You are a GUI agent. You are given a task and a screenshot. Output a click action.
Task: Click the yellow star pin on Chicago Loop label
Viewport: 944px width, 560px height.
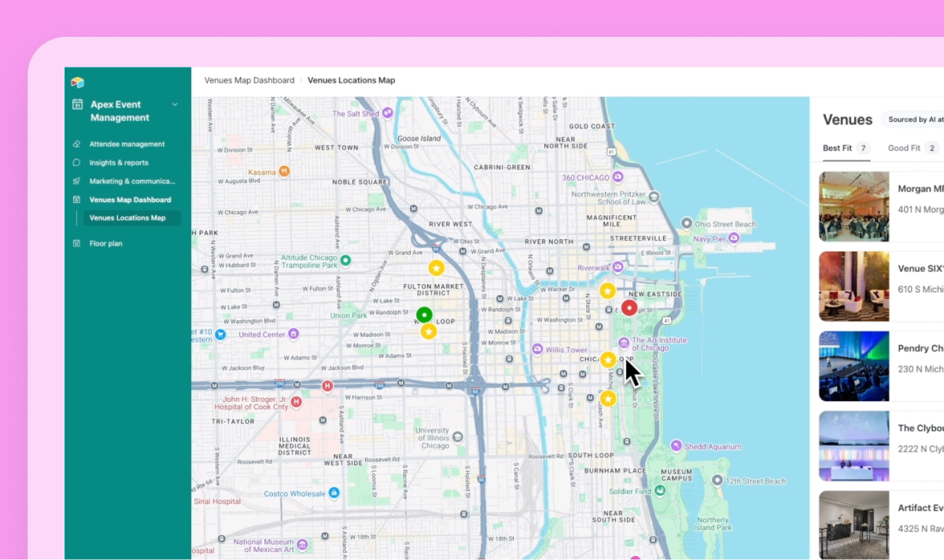coord(607,359)
